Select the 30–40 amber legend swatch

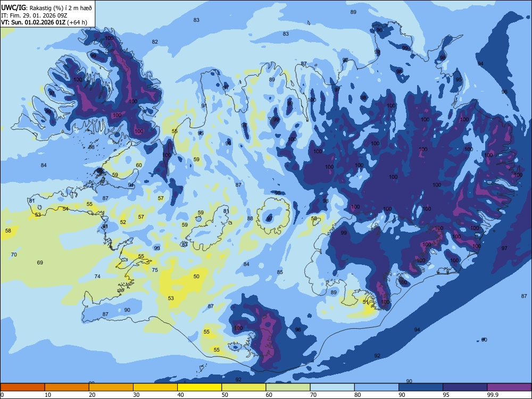(x=155, y=387)
